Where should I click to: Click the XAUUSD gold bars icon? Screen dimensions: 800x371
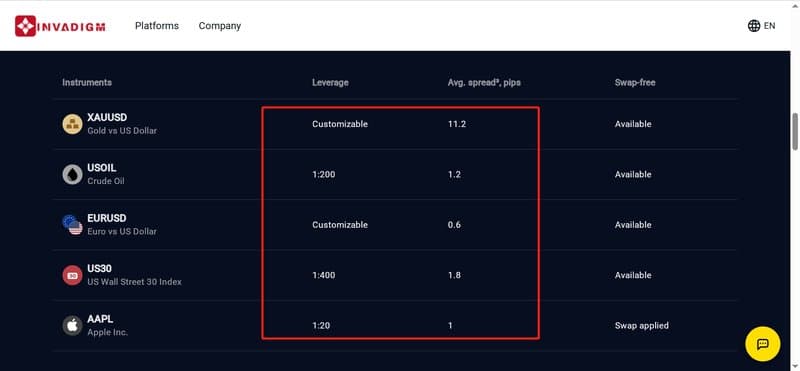click(x=72, y=124)
